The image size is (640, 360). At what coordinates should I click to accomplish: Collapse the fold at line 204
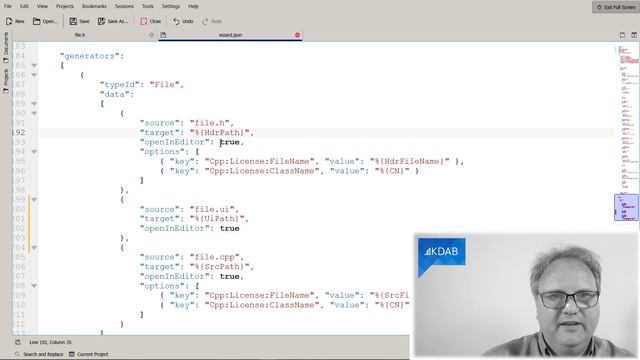pyautogui.click(x=34, y=247)
